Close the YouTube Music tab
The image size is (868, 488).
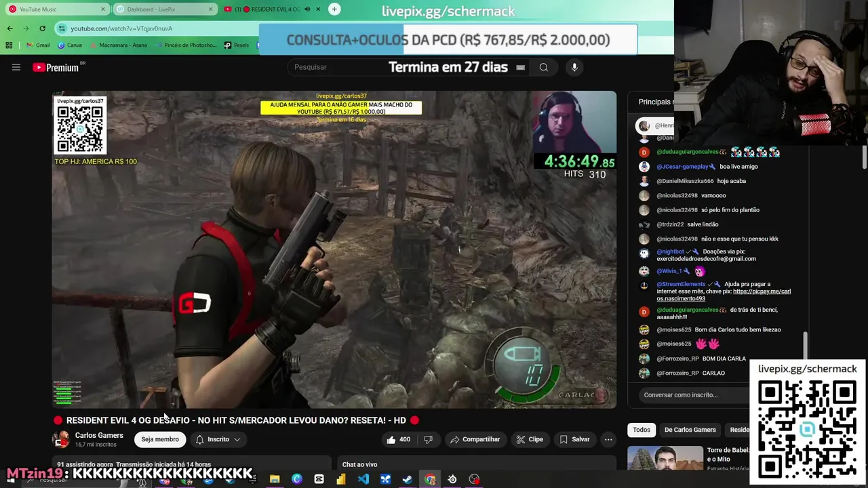pos(103,9)
